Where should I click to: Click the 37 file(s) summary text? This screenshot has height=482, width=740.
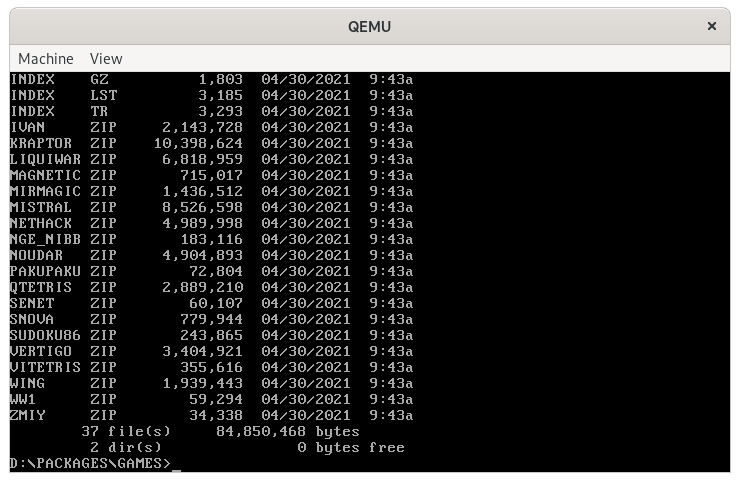(x=126, y=431)
